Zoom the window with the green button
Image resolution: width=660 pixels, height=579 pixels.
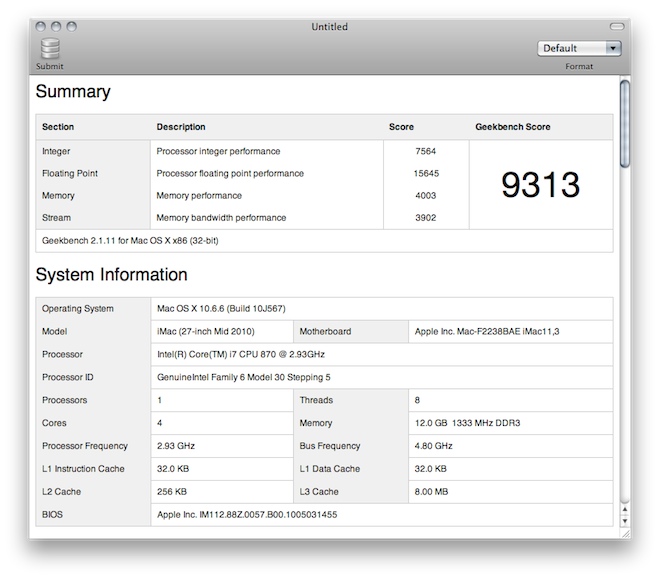click(72, 27)
